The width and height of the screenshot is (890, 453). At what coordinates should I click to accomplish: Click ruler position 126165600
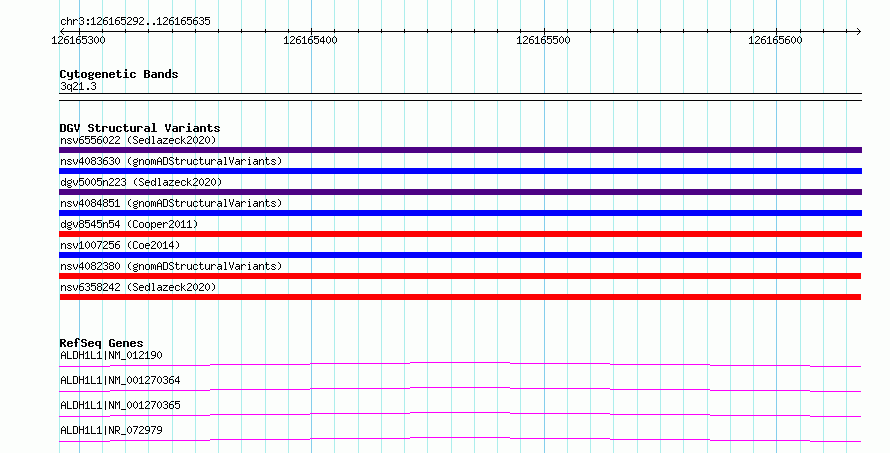pyautogui.click(x=775, y=40)
